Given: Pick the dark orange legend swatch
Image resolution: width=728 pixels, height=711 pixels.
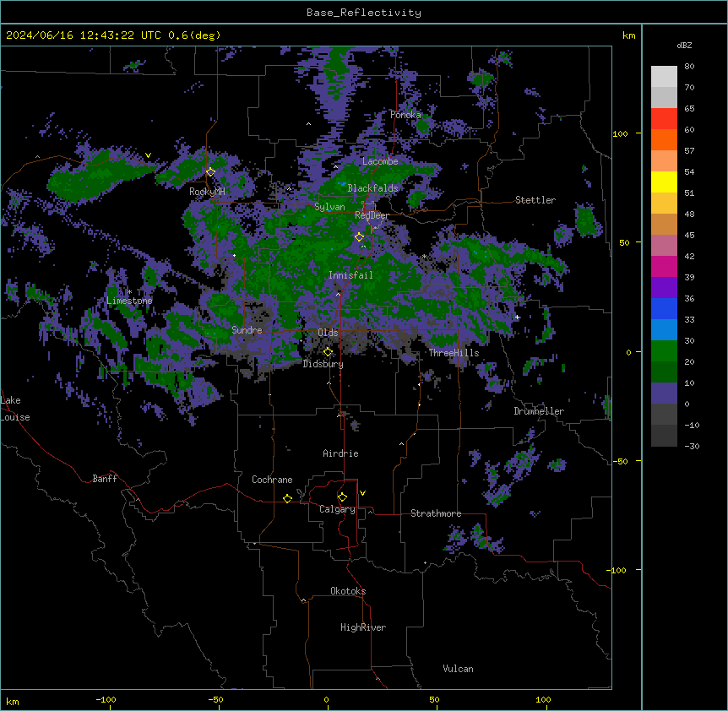Looking at the screenshot, I should (664, 139).
